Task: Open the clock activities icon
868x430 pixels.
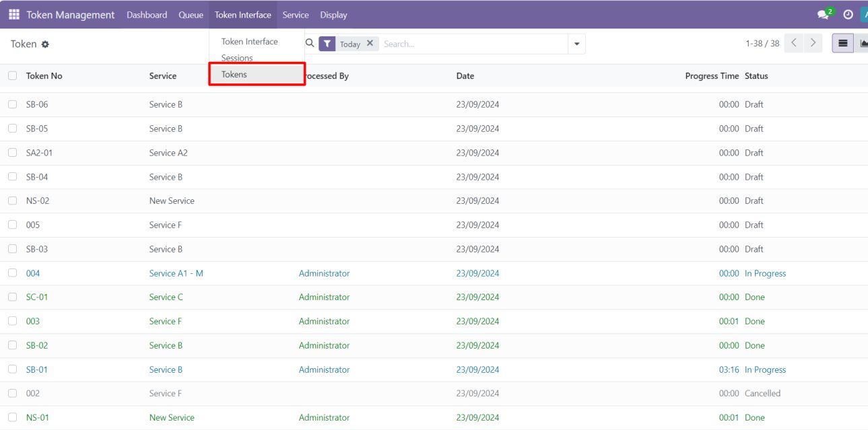Action: click(x=848, y=15)
